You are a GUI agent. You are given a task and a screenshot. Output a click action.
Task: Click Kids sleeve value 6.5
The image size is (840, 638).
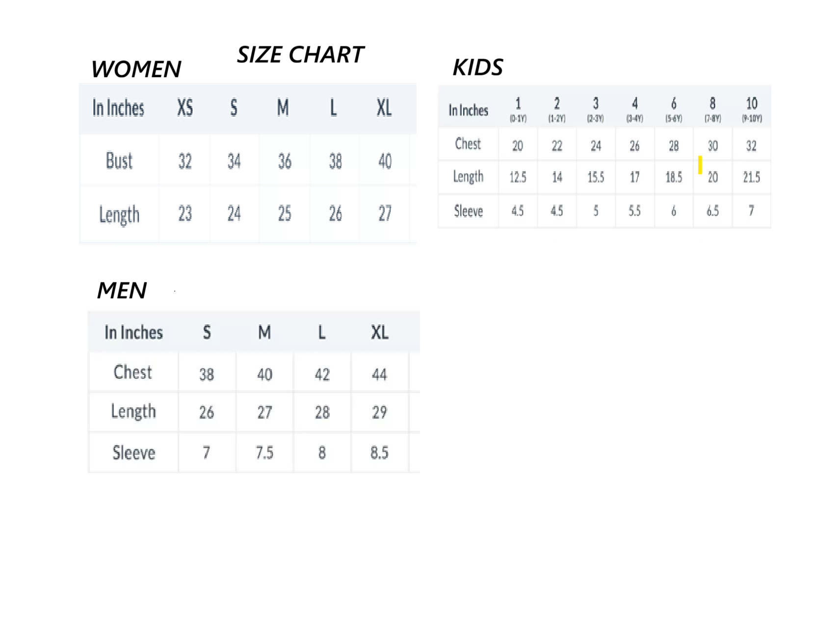pyautogui.click(x=712, y=211)
